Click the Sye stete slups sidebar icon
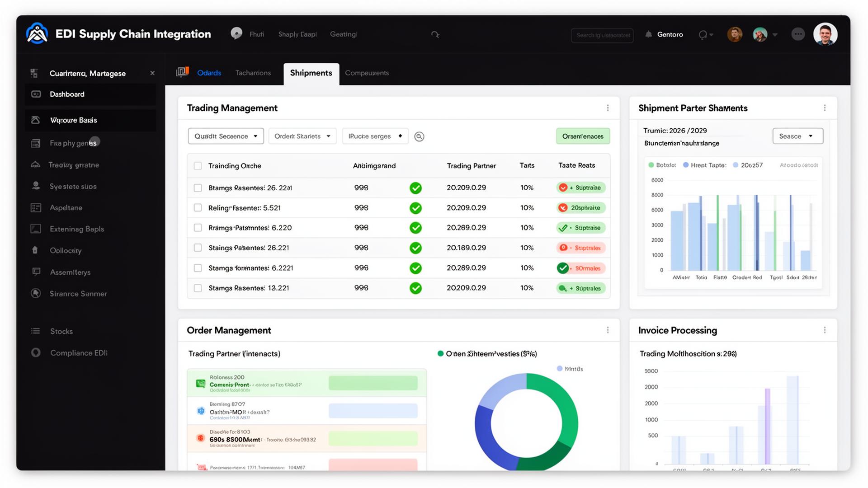868x488 pixels. point(36,186)
